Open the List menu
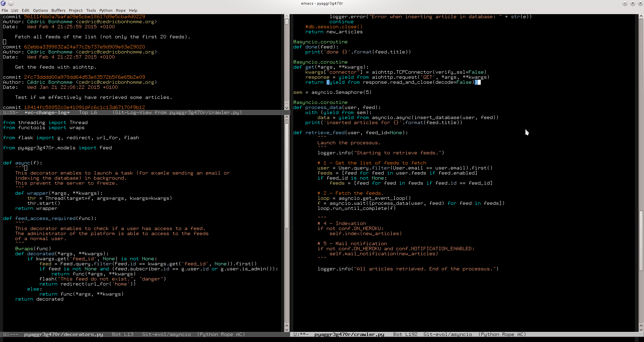Screen dimensions: 644x342 pyautogui.click(x=15, y=10)
